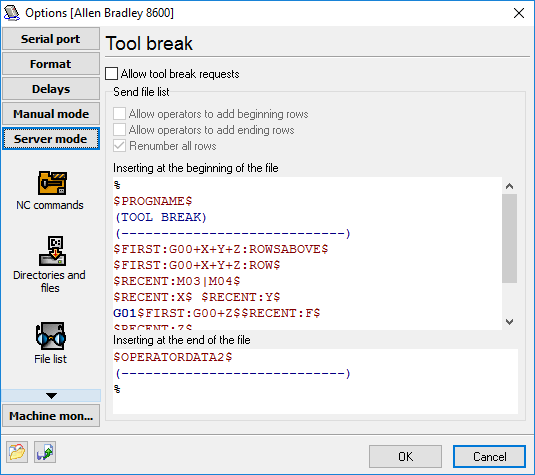This screenshot has width=535, height=475.
Task: Click the Options window title icon
Action: pos(11,13)
